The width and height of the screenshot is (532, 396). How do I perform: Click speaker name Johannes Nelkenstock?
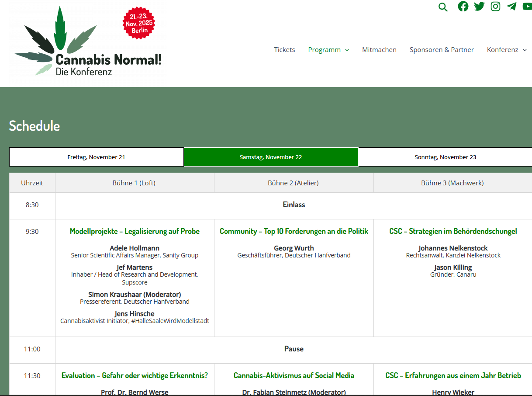(x=453, y=248)
